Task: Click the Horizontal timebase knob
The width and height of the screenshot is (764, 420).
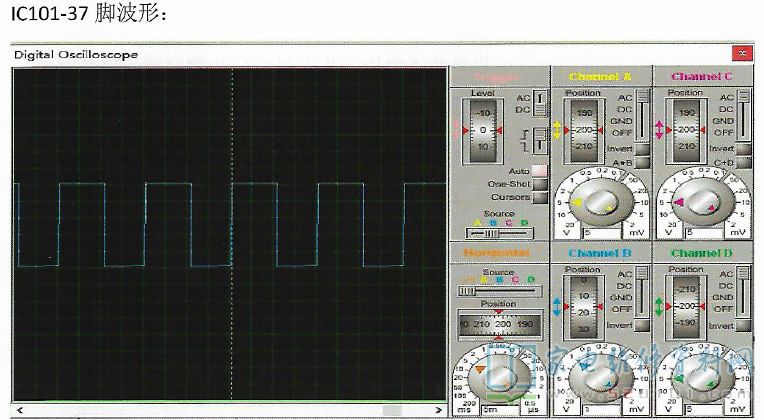Action: (x=498, y=378)
